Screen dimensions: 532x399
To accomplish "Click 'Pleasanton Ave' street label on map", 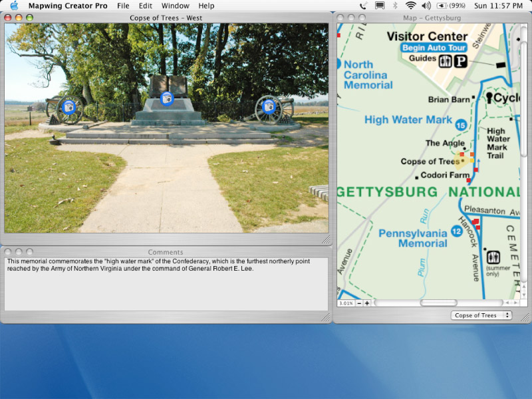I will point(491,211).
